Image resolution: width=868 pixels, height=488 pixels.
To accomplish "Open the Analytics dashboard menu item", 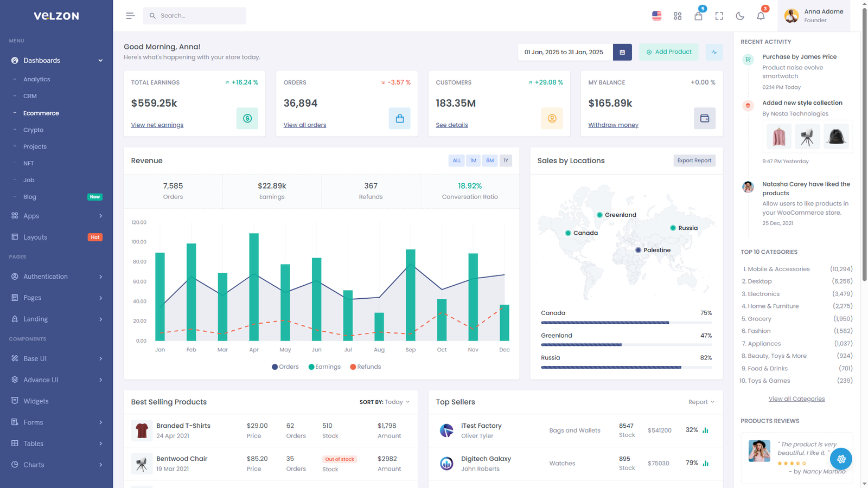I will coord(37,79).
